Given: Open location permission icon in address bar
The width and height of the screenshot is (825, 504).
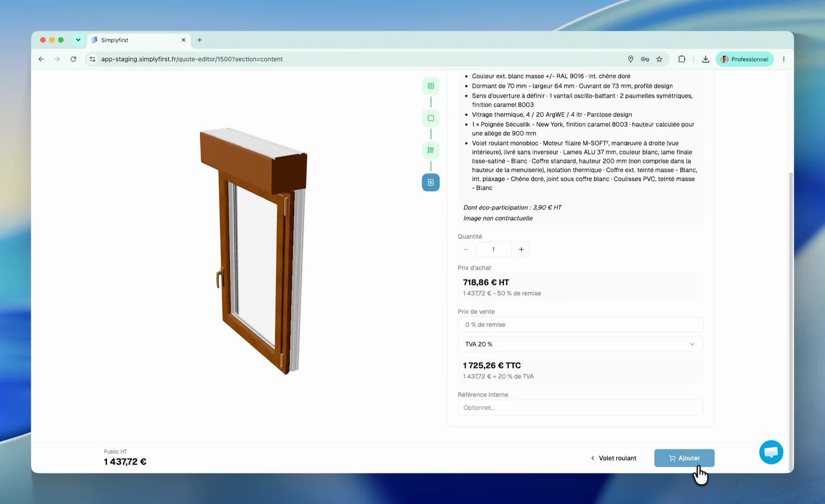Looking at the screenshot, I should point(630,59).
